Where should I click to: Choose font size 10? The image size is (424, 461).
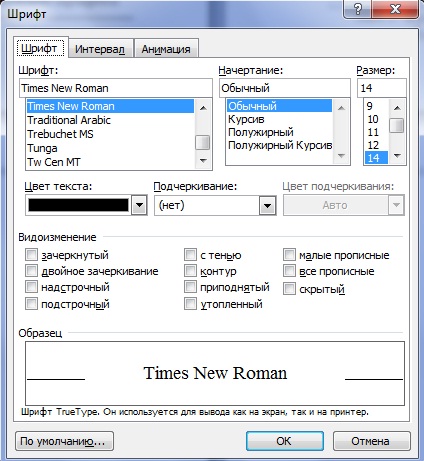point(376,119)
